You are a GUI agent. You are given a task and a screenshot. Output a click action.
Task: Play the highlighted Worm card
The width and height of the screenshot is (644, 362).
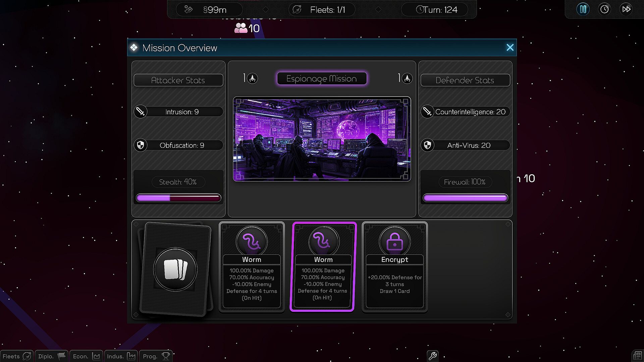pos(323,267)
